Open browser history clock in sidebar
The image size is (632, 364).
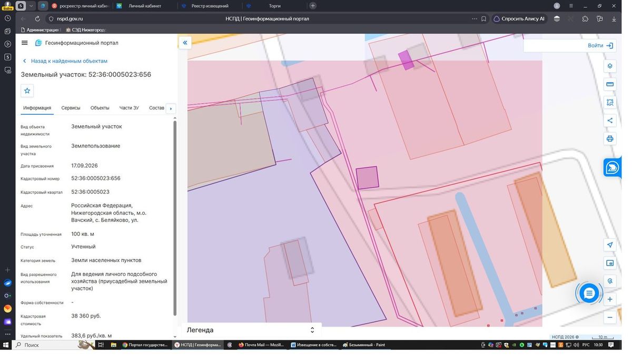[7, 18]
